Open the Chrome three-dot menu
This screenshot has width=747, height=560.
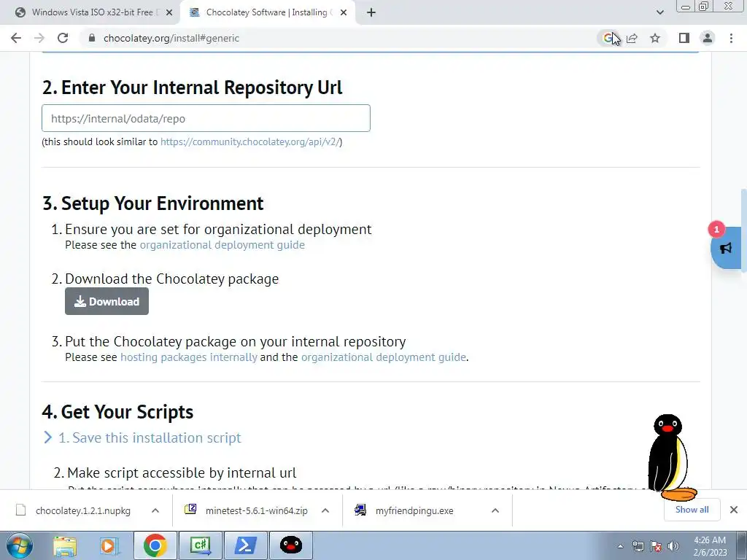[731, 38]
